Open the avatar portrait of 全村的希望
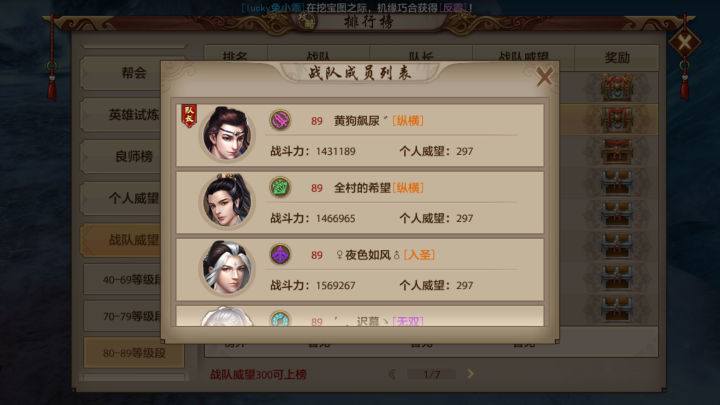This screenshot has height=405, width=720. (227, 201)
